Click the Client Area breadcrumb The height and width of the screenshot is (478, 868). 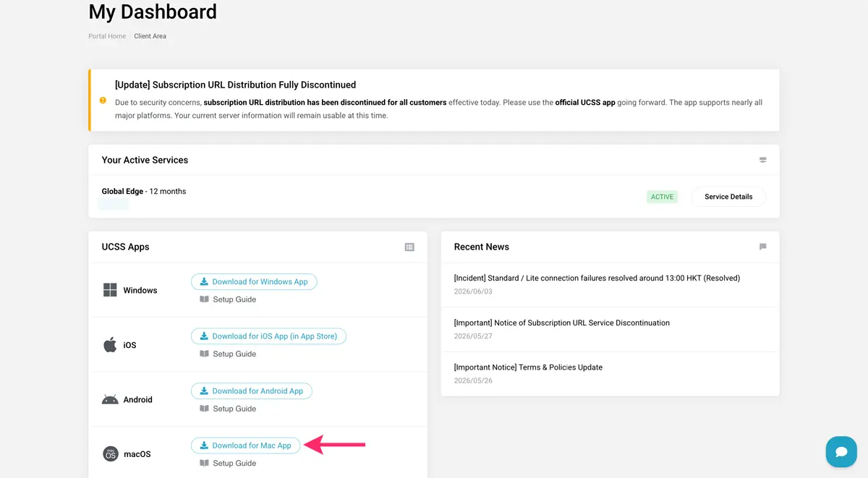tap(150, 36)
